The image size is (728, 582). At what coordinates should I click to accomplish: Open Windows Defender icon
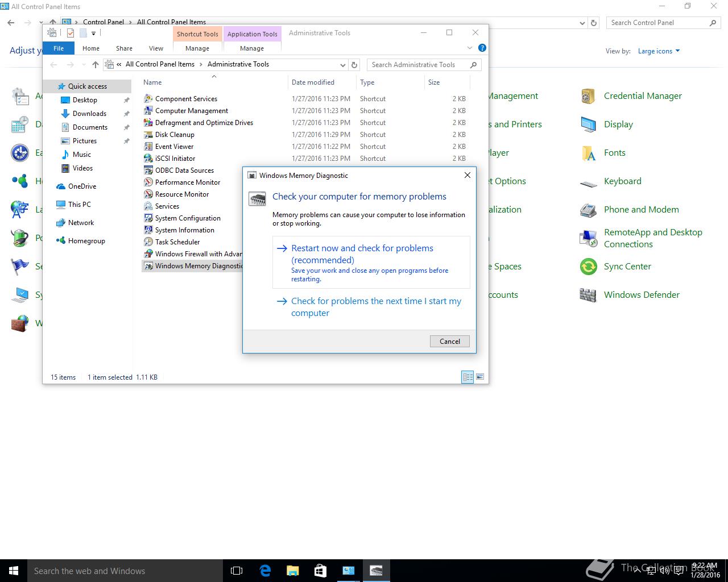pos(588,295)
